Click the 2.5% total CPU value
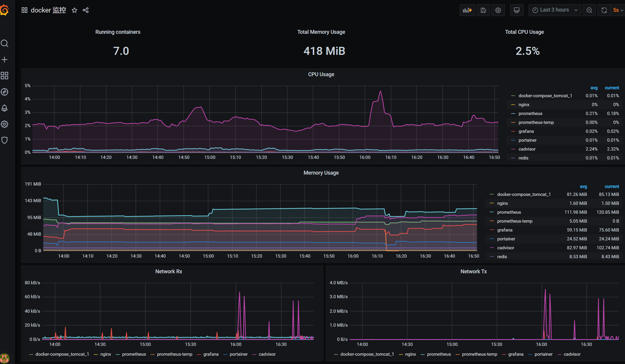This screenshot has height=364, width=625. pyautogui.click(x=528, y=51)
